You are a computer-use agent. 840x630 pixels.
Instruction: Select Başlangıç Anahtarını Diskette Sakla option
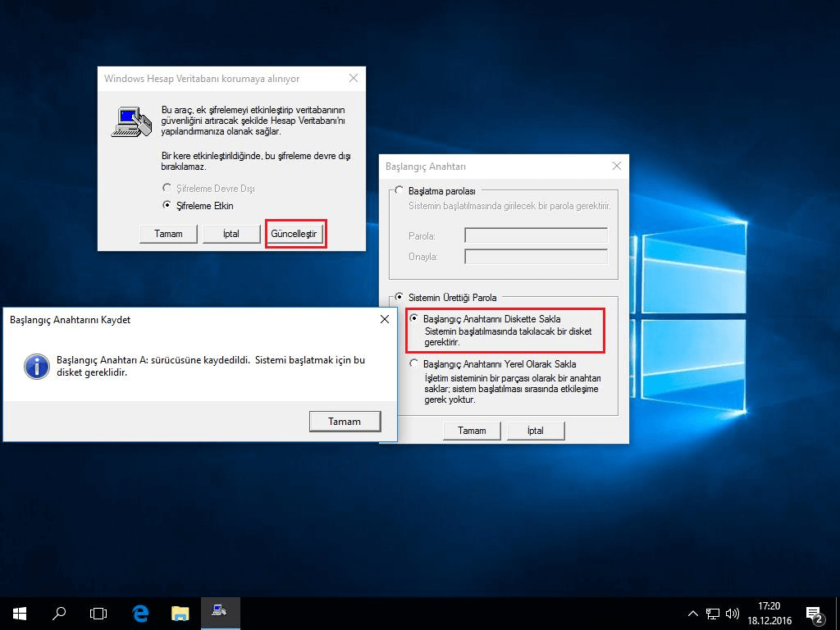point(414,318)
